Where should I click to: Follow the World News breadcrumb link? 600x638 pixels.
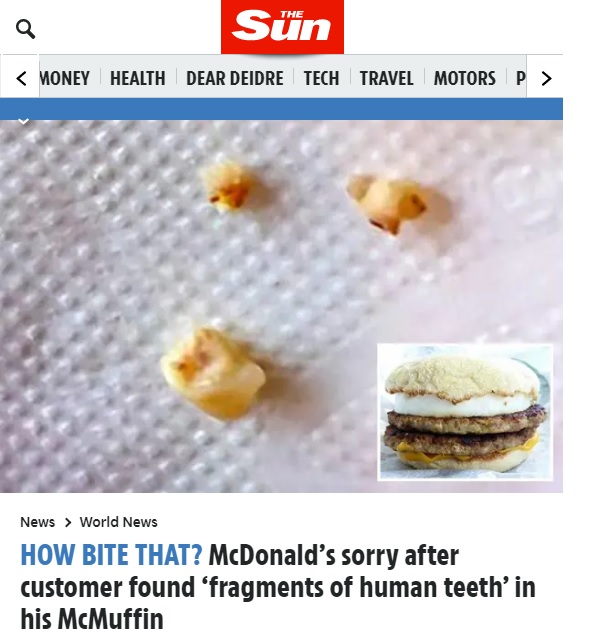click(x=118, y=522)
